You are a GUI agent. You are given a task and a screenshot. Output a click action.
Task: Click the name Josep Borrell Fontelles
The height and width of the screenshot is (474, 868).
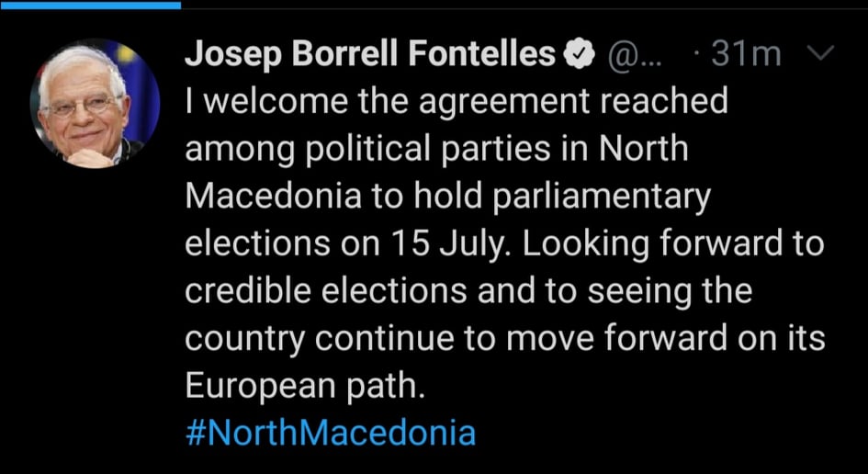[370, 55]
